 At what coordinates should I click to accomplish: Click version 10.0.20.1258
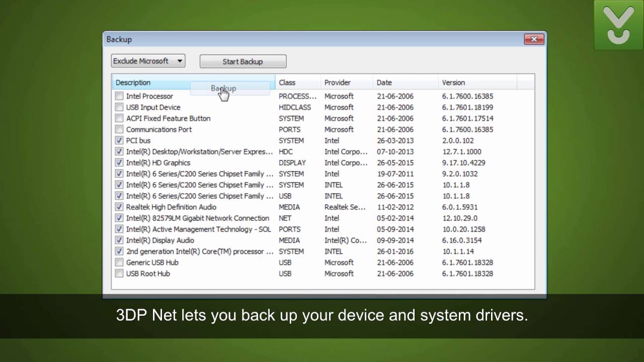tap(463, 229)
